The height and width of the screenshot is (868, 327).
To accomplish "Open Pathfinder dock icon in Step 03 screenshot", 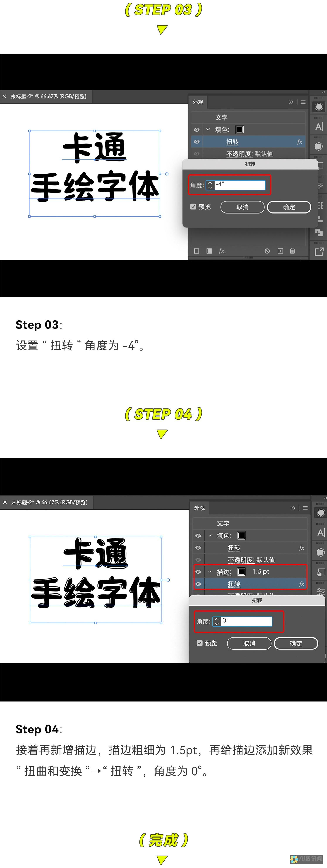I will [x=319, y=232].
